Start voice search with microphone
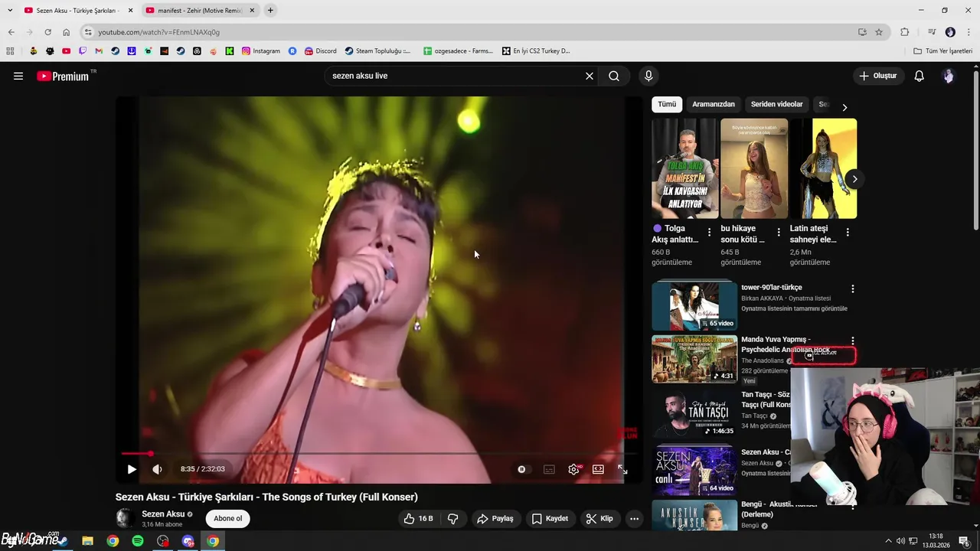Screen dimensions: 980x551 [648, 76]
